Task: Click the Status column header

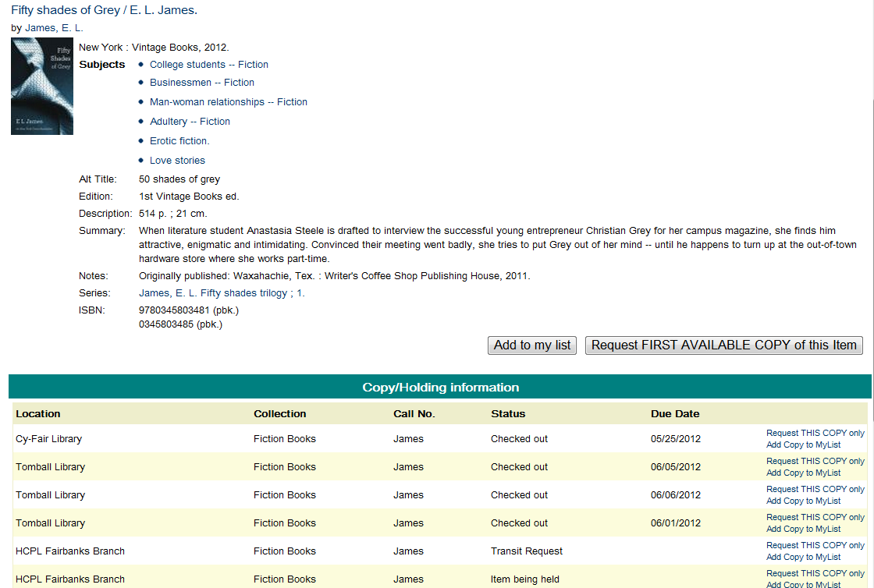Action: click(508, 414)
